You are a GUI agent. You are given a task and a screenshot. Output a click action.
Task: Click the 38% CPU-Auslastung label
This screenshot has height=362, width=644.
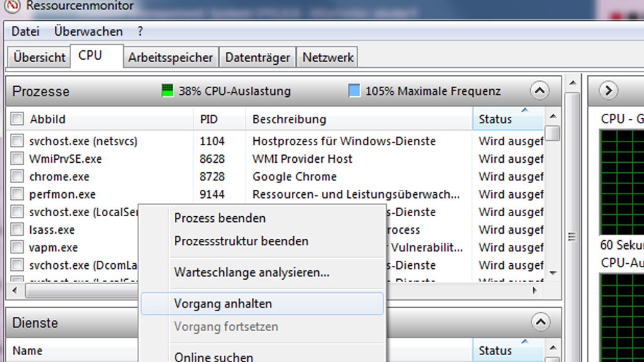[235, 90]
